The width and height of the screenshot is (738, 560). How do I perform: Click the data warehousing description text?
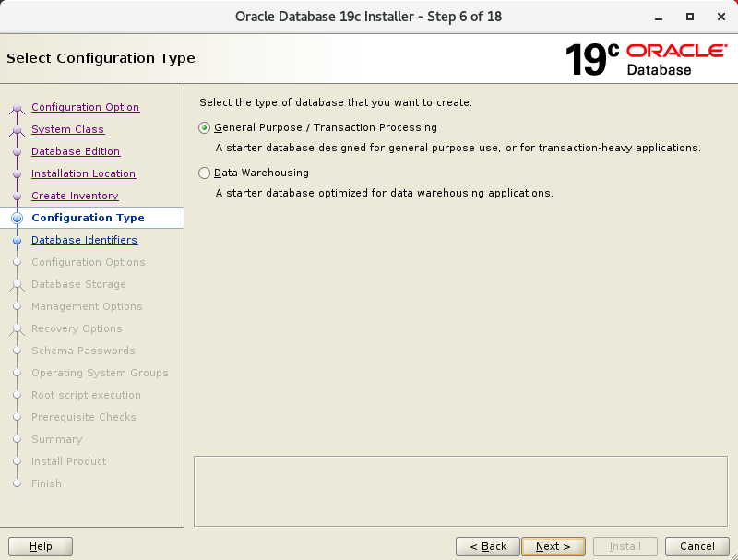(384, 193)
